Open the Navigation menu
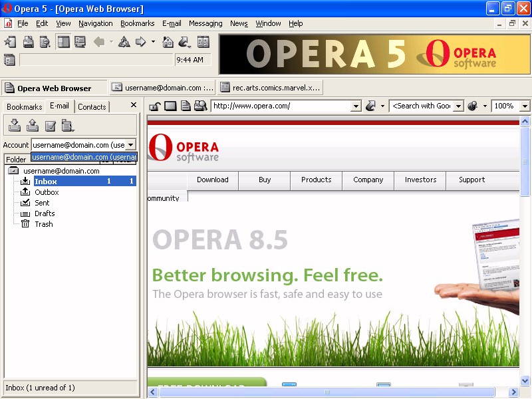The image size is (532, 399). coord(96,23)
